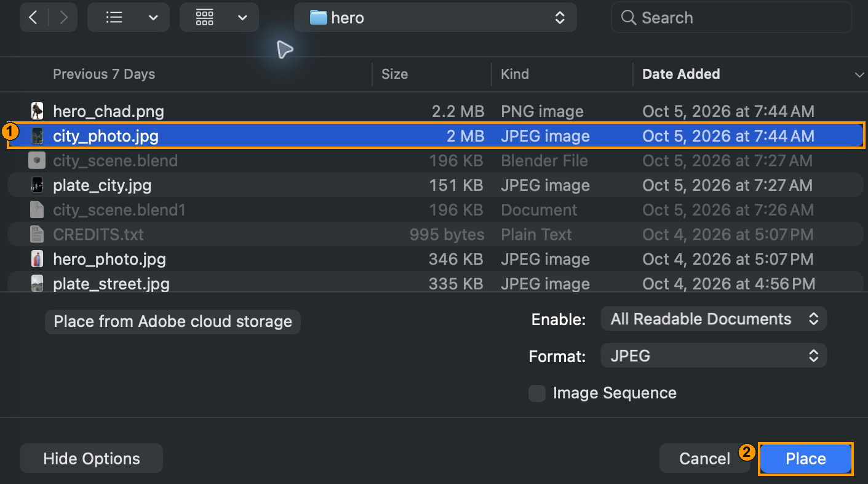Click the city_photo.jpg file icon
This screenshot has height=484, width=868.
point(38,136)
